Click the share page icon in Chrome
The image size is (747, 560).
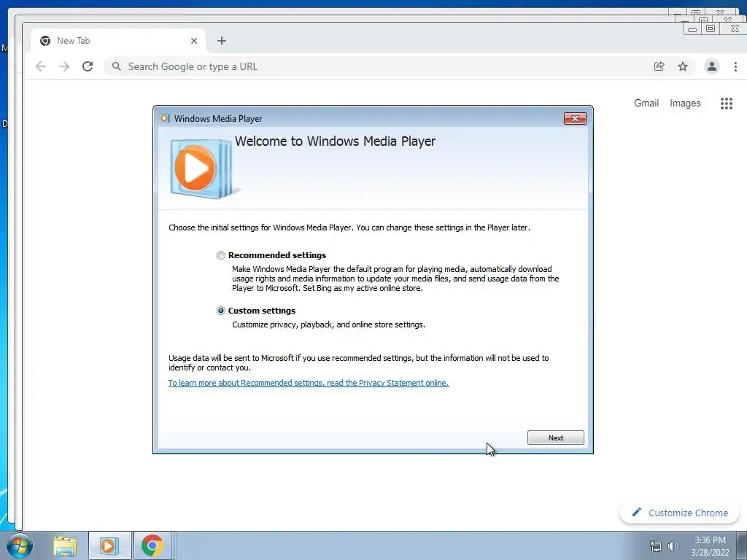[659, 66]
